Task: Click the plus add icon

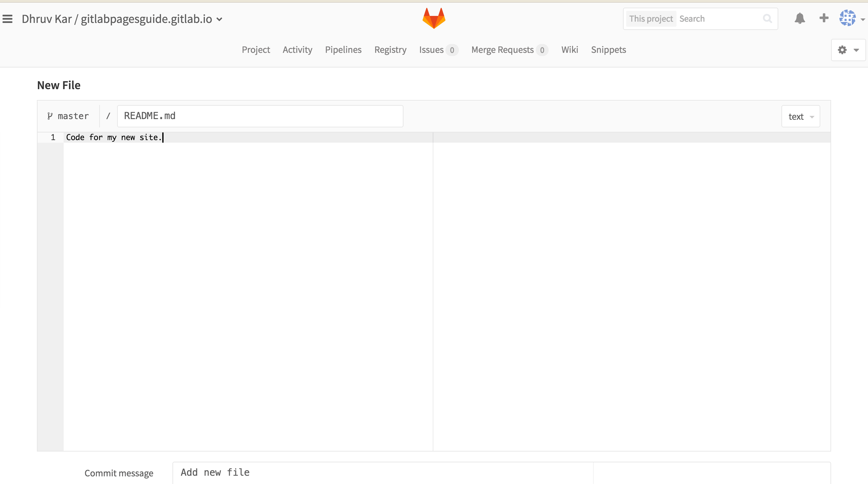Action: (x=824, y=18)
